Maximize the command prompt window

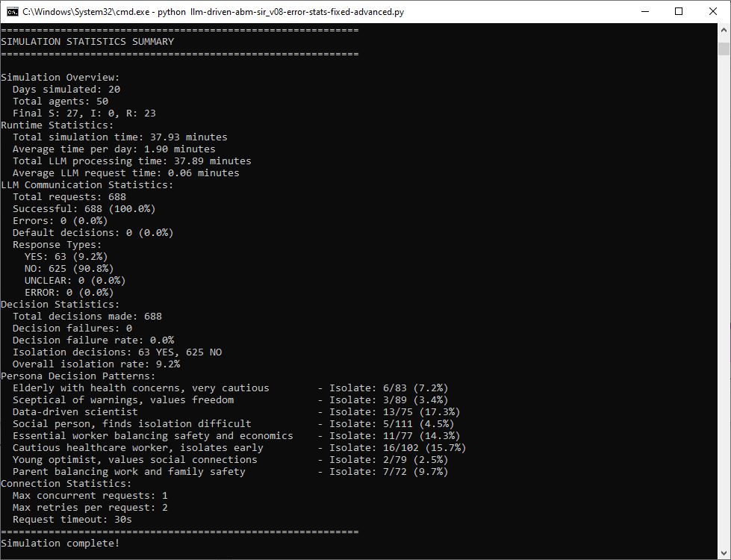coord(679,11)
